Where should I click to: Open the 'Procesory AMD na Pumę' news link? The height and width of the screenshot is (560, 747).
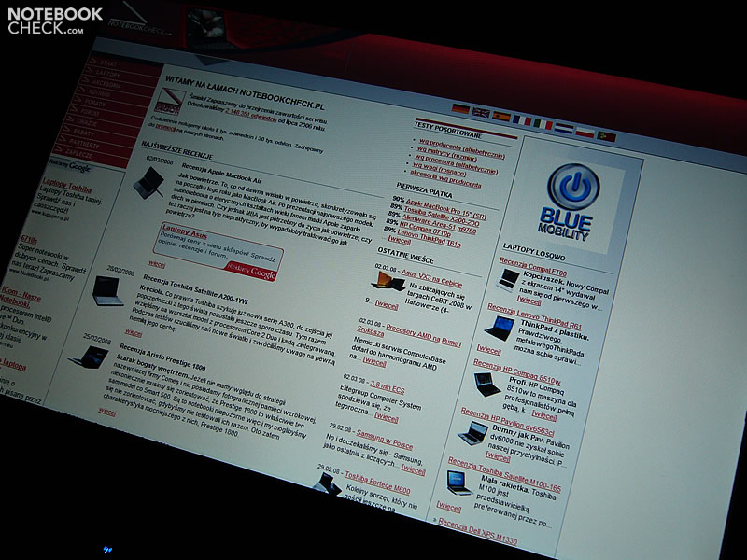tap(409, 334)
